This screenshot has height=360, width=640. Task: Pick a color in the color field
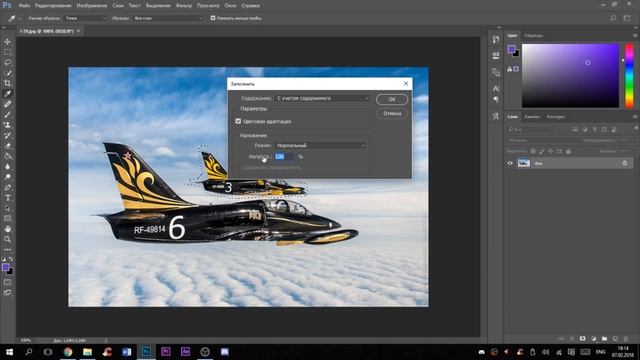(x=570, y=76)
